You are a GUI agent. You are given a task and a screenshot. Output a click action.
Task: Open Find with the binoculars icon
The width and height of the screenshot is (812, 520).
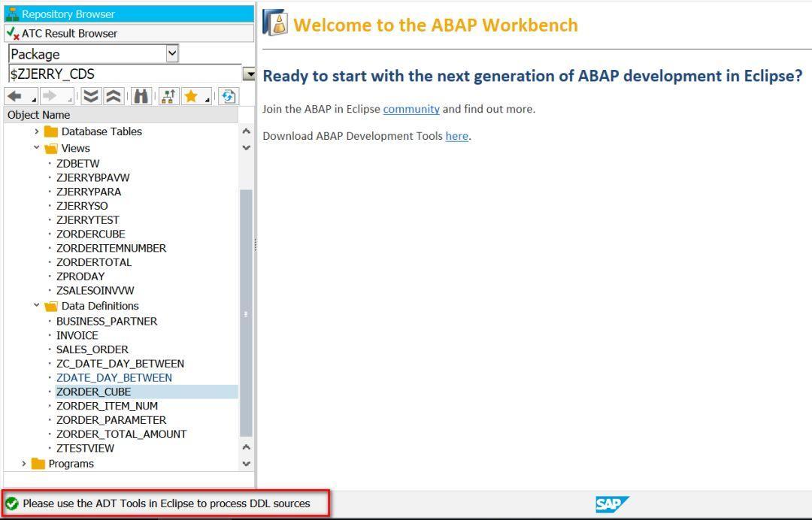point(141,96)
